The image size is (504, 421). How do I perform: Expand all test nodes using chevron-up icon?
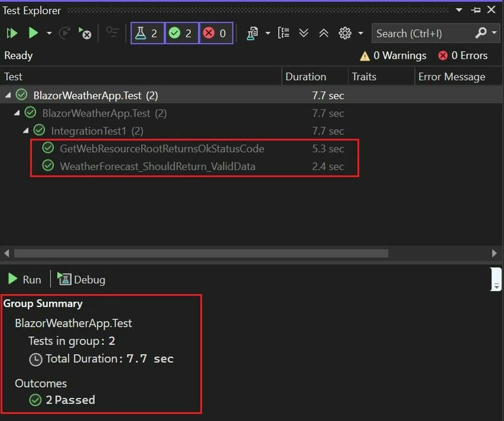(x=324, y=33)
